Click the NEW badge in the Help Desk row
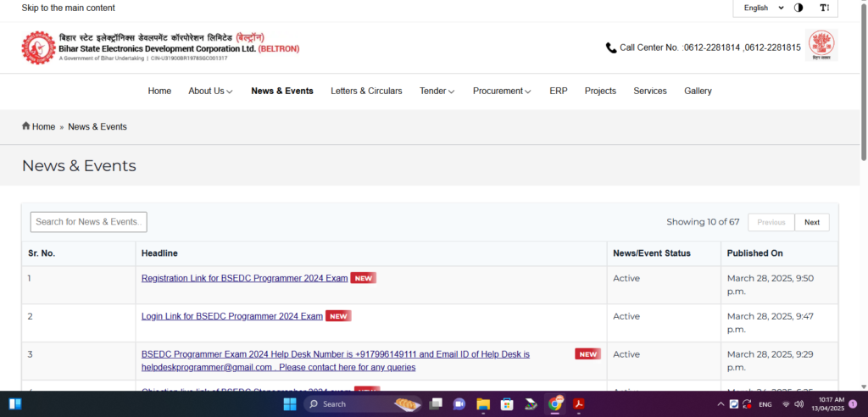Viewport: 868px width, 417px height. pos(588,354)
